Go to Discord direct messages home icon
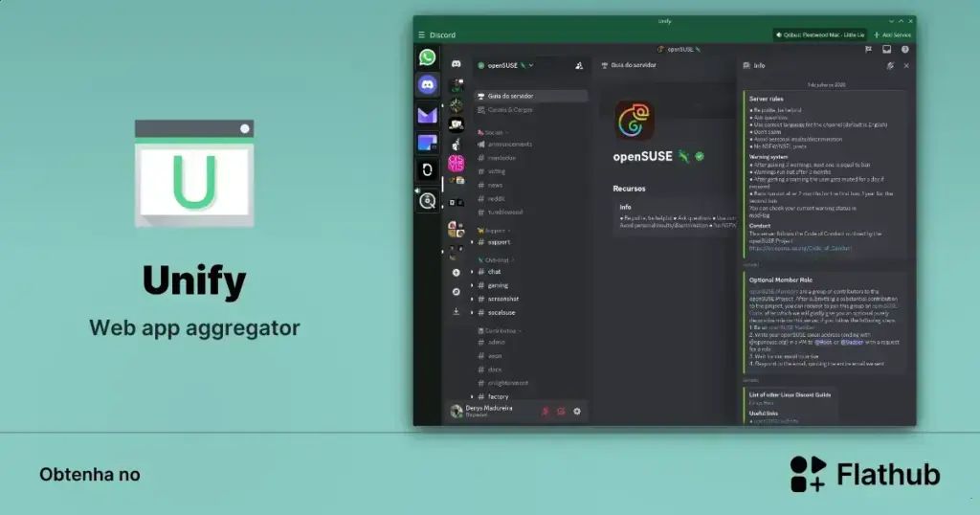 (457, 64)
